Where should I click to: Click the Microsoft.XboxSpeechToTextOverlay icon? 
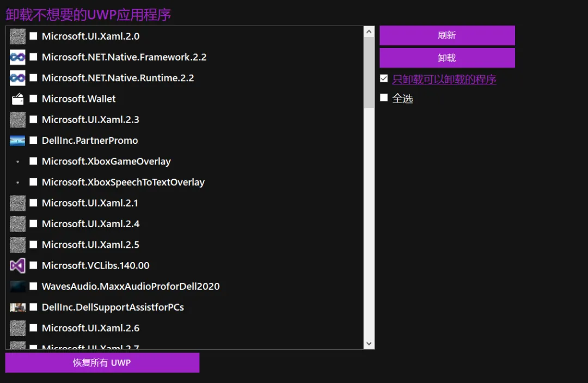(17, 183)
